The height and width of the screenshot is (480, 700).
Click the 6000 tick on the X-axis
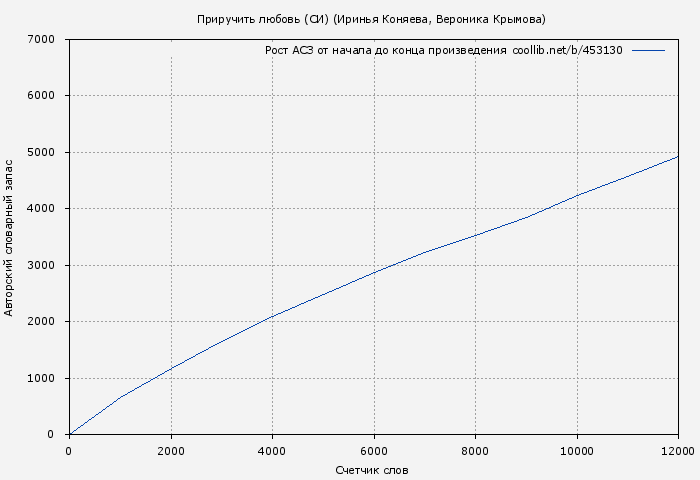[x=374, y=450]
